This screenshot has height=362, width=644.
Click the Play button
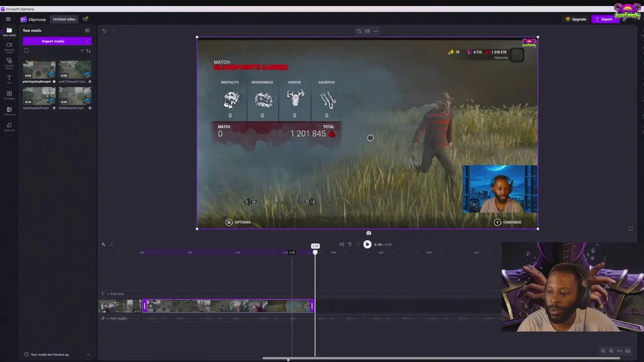[367, 244]
